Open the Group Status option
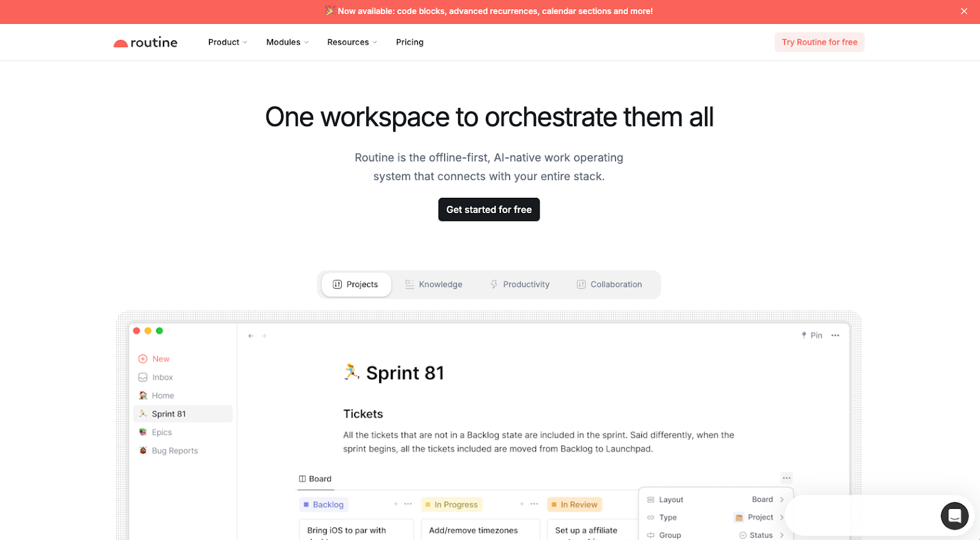Image resolution: width=980 pixels, height=540 pixels. 715,535
